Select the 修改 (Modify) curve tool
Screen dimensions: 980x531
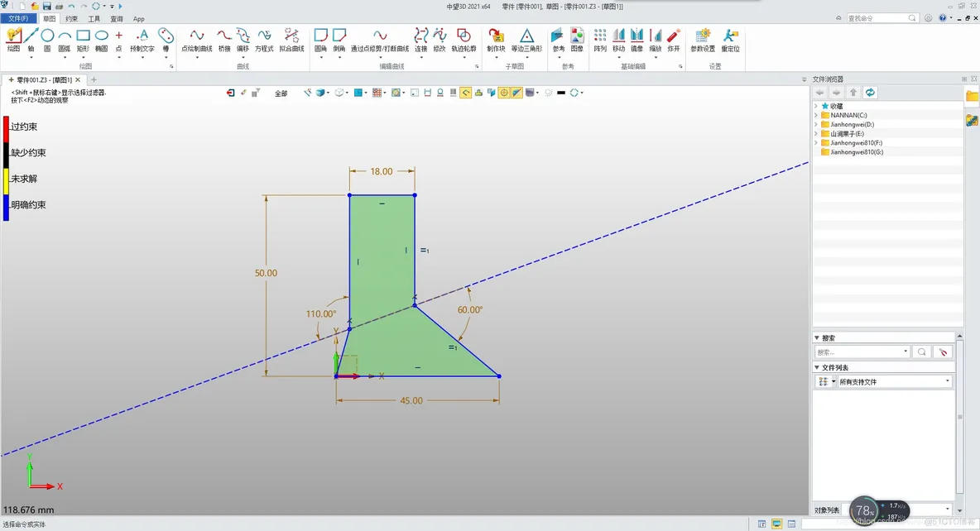tap(440, 40)
